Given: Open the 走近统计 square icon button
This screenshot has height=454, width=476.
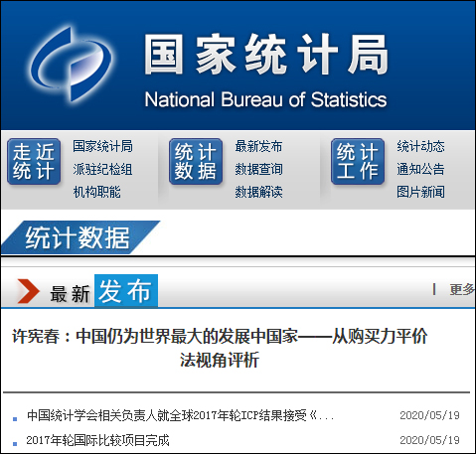Looking at the screenshot, I should coord(34,162).
